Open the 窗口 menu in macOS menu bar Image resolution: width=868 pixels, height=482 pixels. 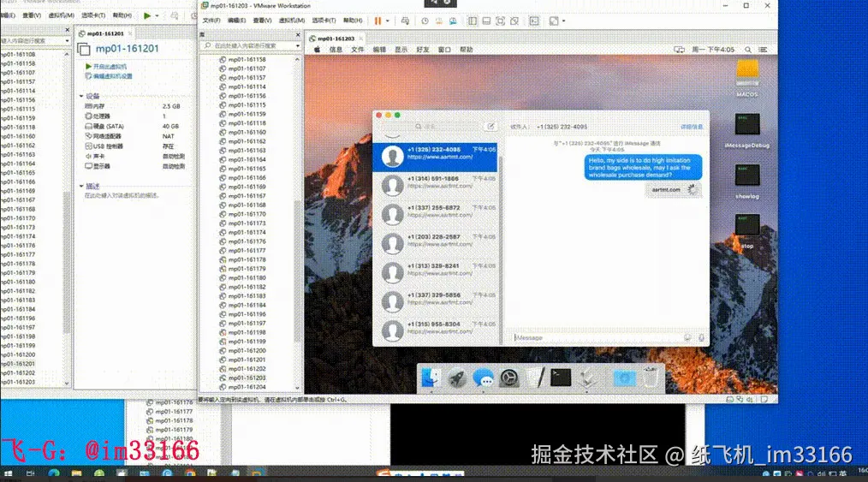tap(444, 50)
